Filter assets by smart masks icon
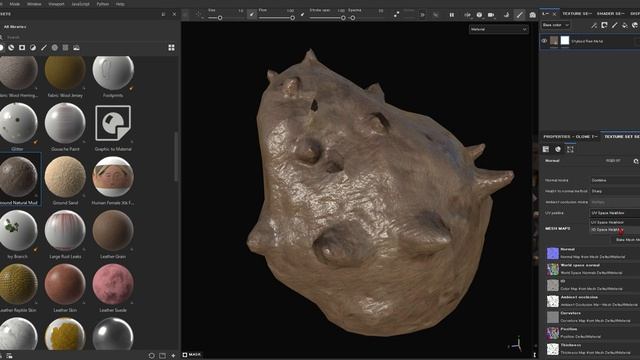 [22, 48]
